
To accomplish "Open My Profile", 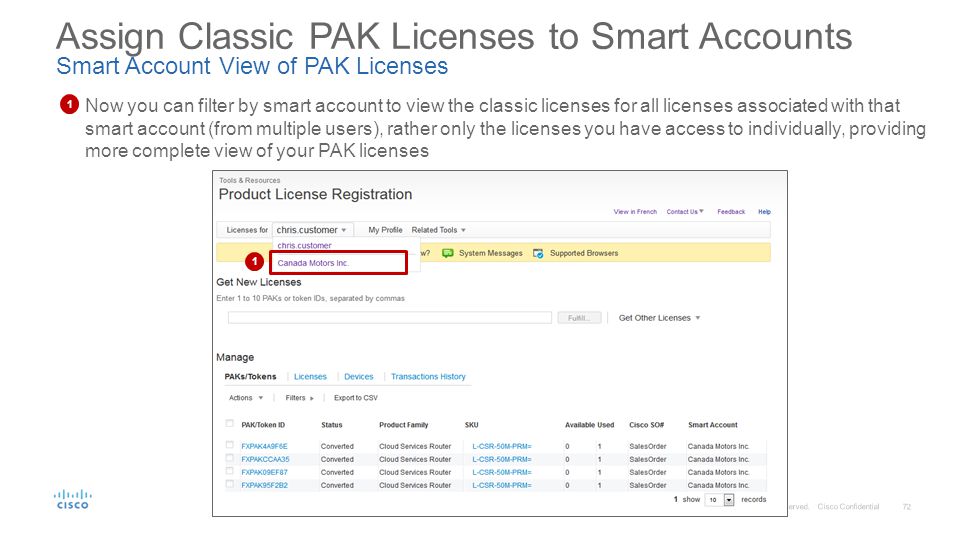I will (x=385, y=230).
